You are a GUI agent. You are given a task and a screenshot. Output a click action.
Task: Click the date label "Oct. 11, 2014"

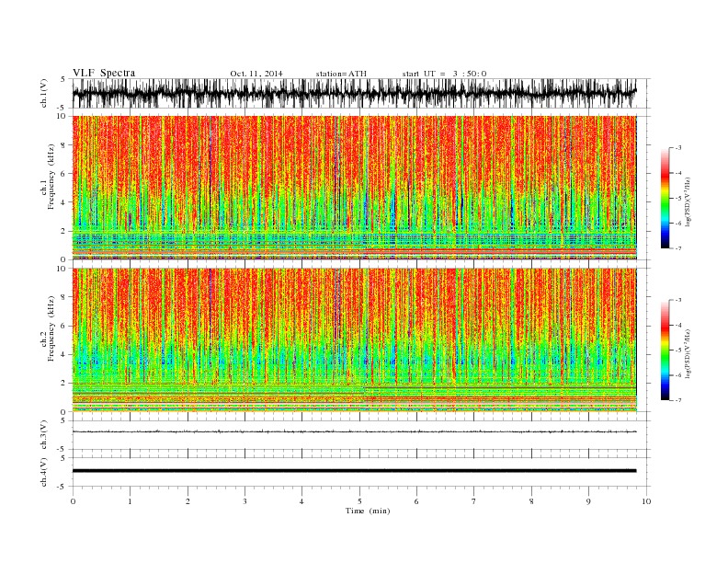pyautogui.click(x=256, y=74)
